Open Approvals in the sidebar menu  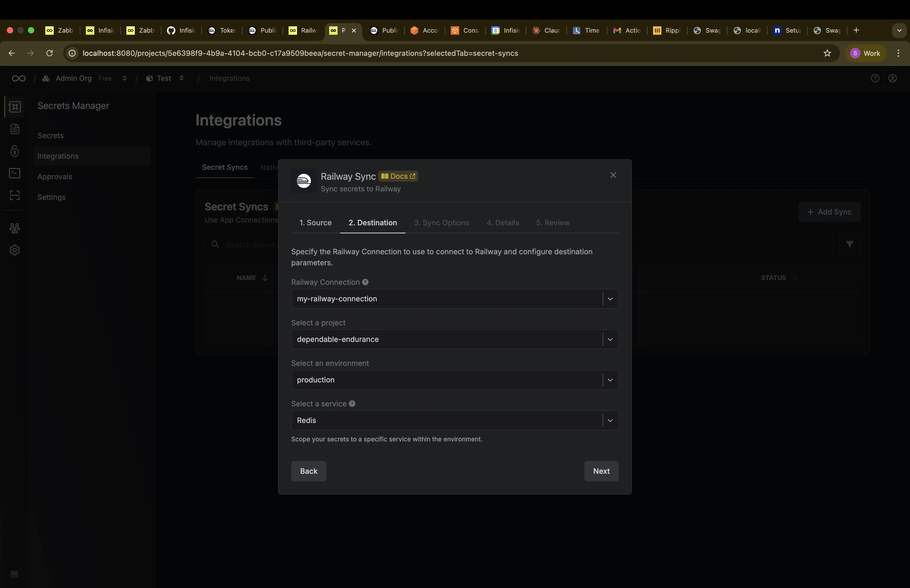click(x=92, y=177)
